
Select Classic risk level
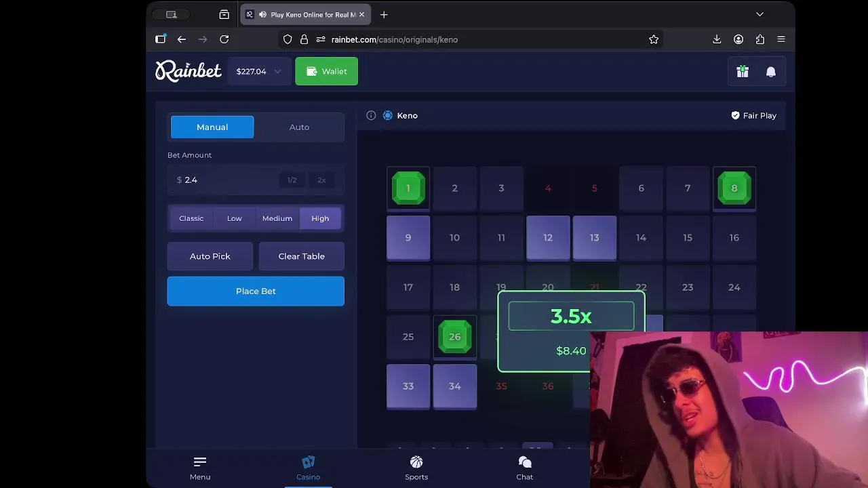(x=191, y=218)
